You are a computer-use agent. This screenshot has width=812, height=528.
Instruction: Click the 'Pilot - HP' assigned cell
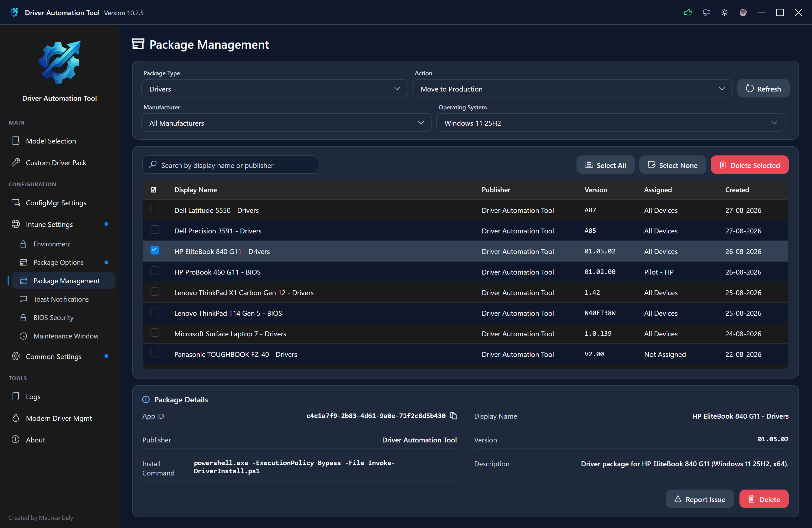[659, 272]
